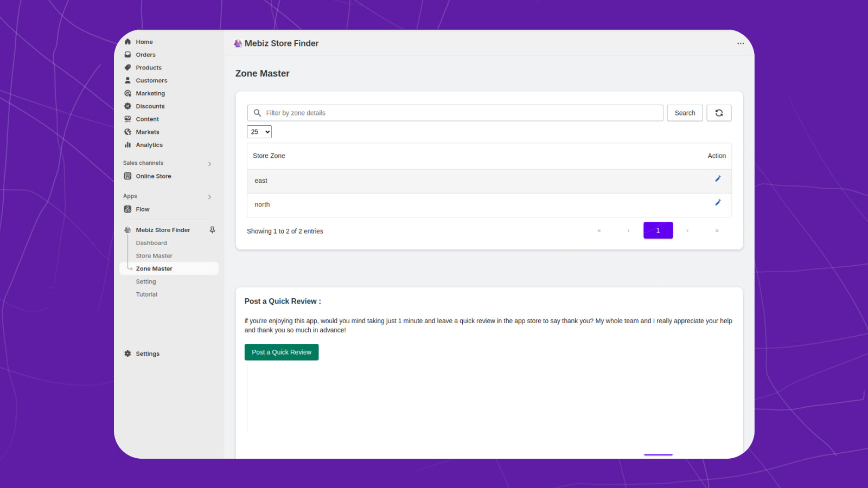Click the Action column header
This screenshot has height=488, width=868.
tap(717, 156)
